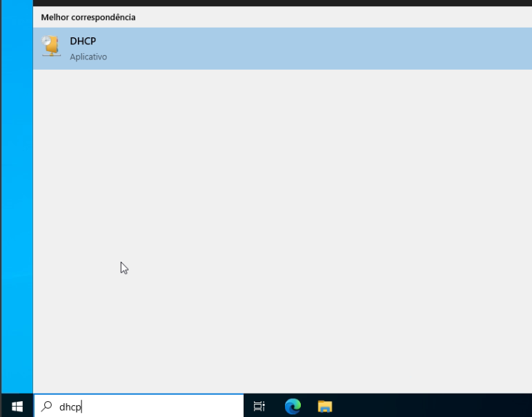
Task: Click empty right side of taskbar search box
Action: pyautogui.click(x=207, y=407)
